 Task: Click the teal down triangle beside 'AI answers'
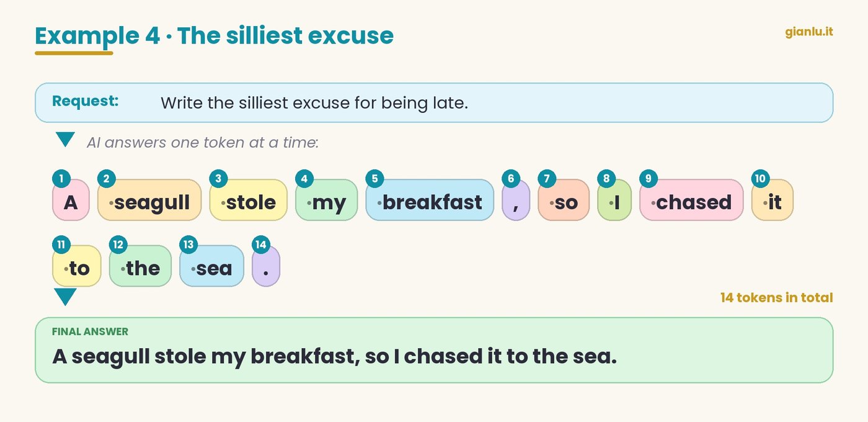click(65, 140)
